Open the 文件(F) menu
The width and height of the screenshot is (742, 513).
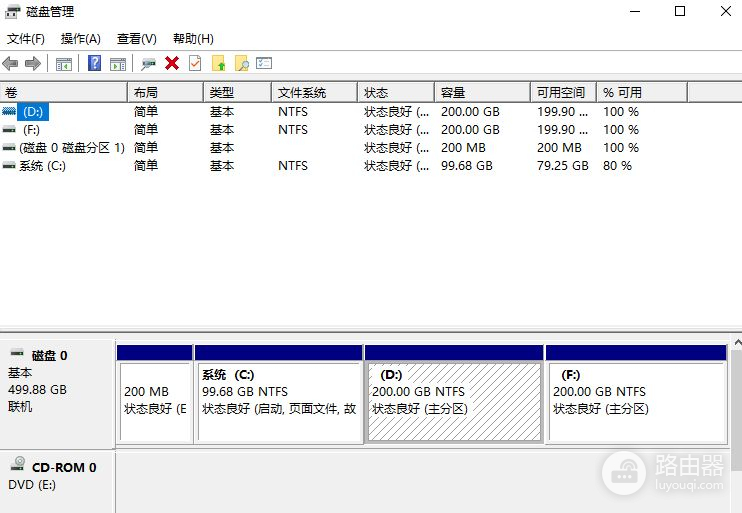tap(26, 39)
